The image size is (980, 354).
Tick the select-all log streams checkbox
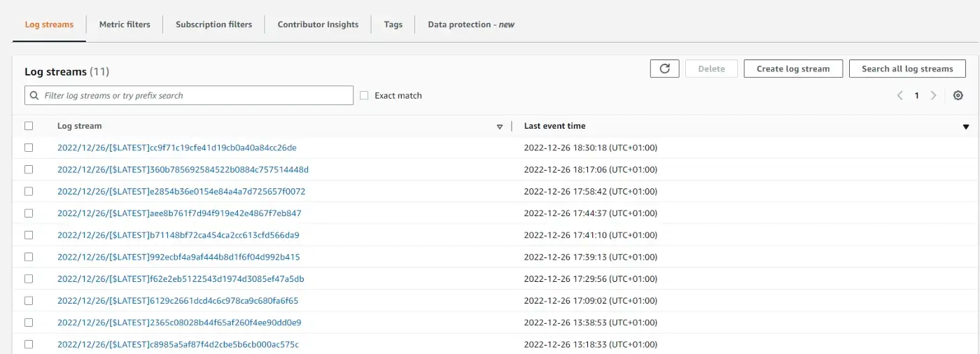click(x=29, y=126)
